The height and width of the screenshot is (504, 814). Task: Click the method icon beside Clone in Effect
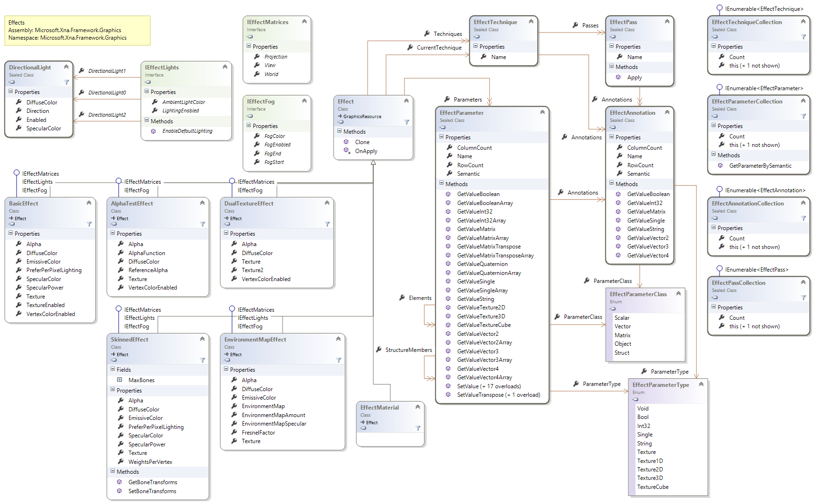tap(346, 142)
